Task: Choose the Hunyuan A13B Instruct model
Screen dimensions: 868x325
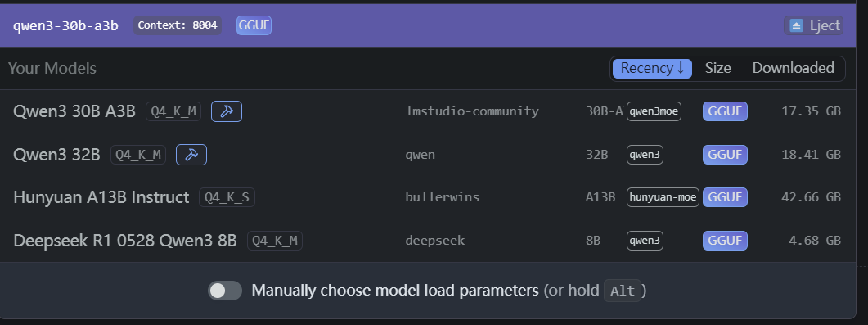Action: pyautogui.click(x=427, y=197)
